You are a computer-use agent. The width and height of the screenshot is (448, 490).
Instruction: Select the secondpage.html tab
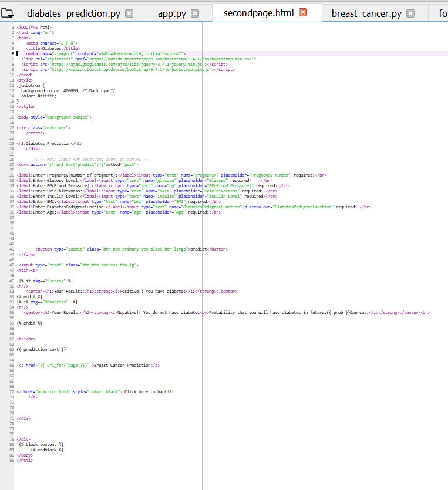[x=258, y=13]
